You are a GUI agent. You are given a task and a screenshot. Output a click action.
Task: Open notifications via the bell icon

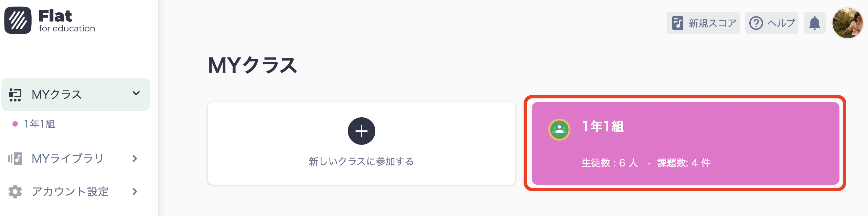[814, 23]
